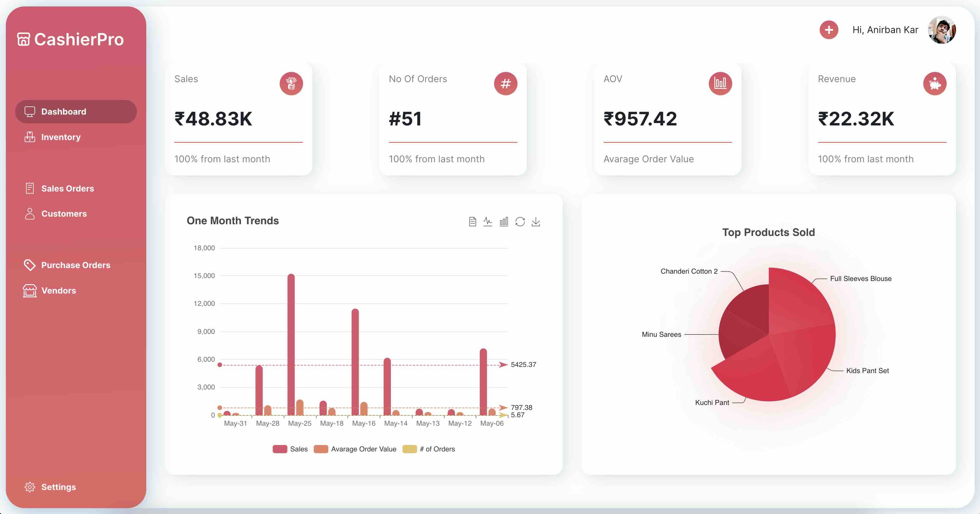Switch chart to bar view icon
This screenshot has height=514, width=980.
tap(504, 222)
